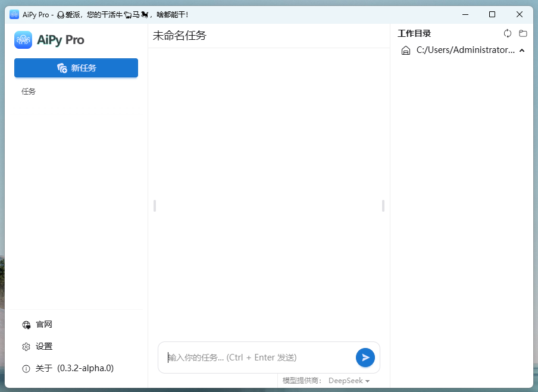This screenshot has width=538, height=392.
Task: Select the C:/Users/Administrator... path text
Action: (x=465, y=50)
